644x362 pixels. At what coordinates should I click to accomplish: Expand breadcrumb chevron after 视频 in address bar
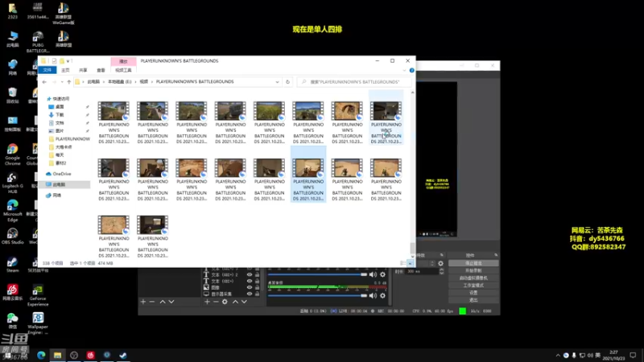coord(152,82)
